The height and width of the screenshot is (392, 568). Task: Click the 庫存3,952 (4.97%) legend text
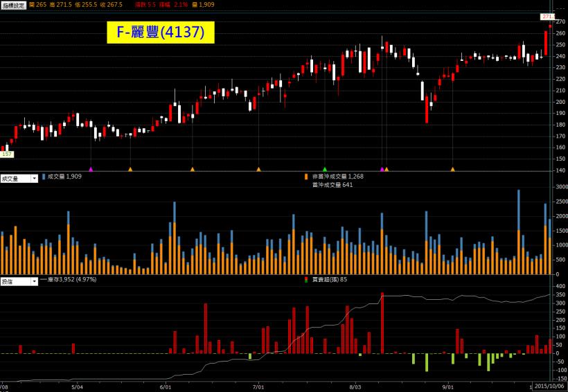click(72, 280)
